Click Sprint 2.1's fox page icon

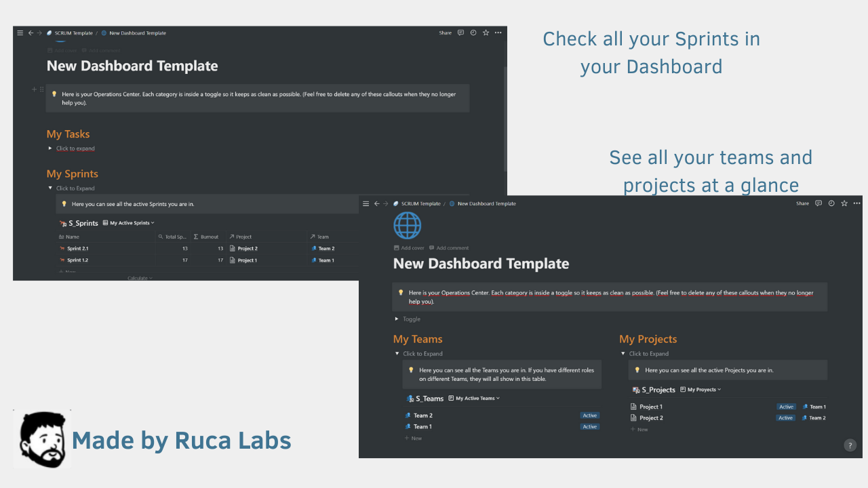pyautogui.click(x=61, y=248)
